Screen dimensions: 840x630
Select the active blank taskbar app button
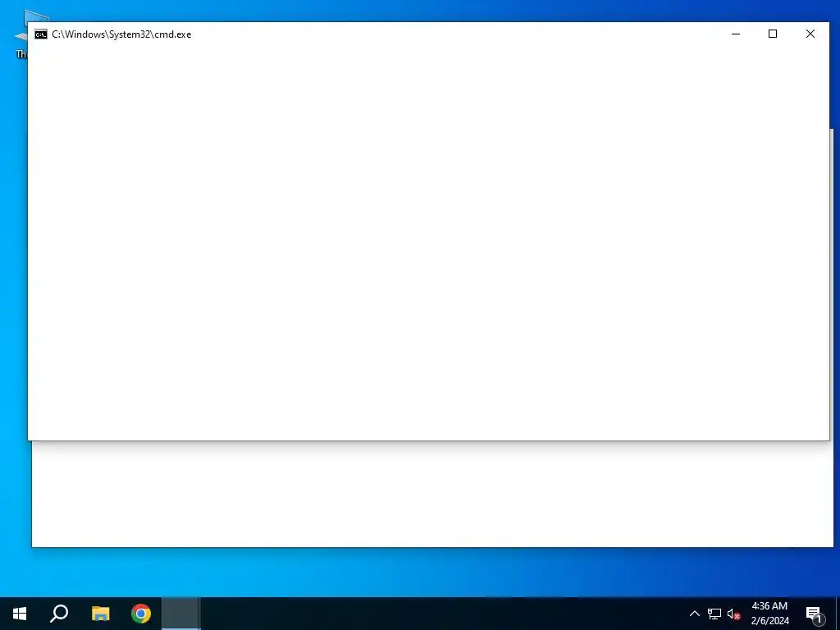click(x=180, y=614)
